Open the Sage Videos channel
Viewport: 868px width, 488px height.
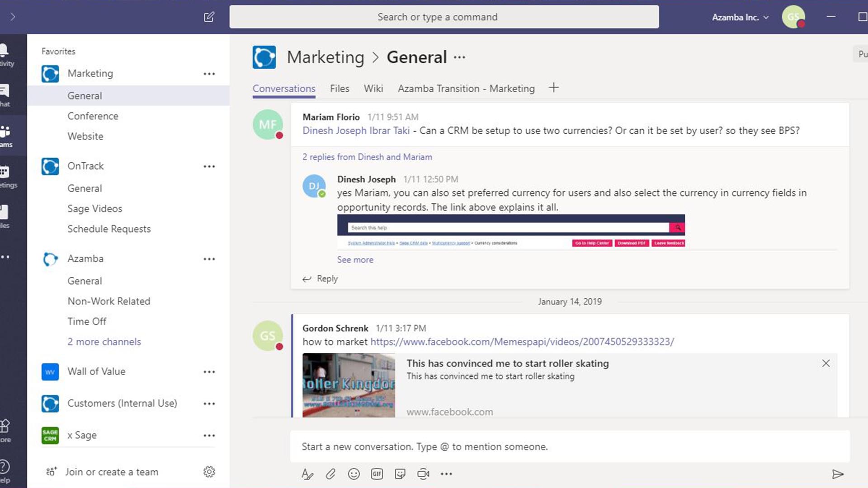pyautogui.click(x=95, y=209)
